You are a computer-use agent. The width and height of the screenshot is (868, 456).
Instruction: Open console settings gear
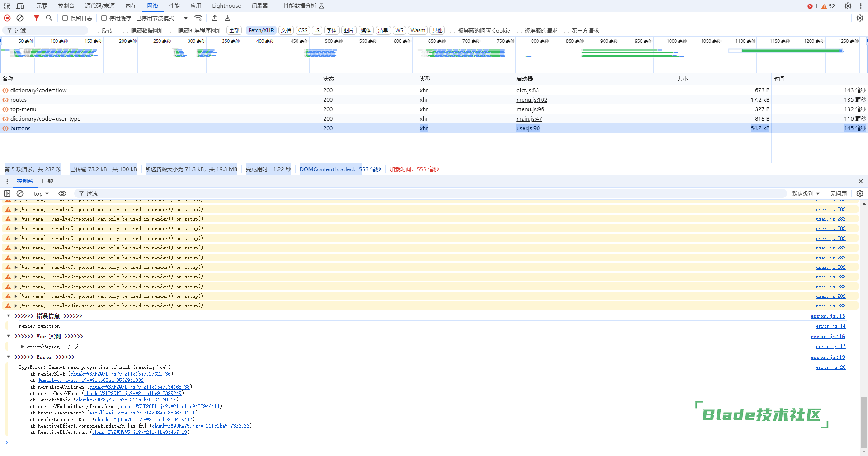(860, 193)
